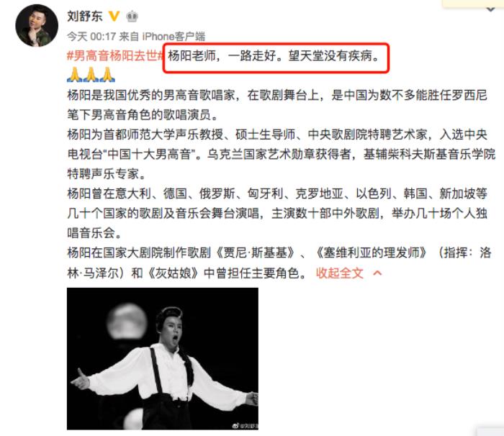Open the post timestamp 今天 00:17
504x436 pixels.
[91, 37]
